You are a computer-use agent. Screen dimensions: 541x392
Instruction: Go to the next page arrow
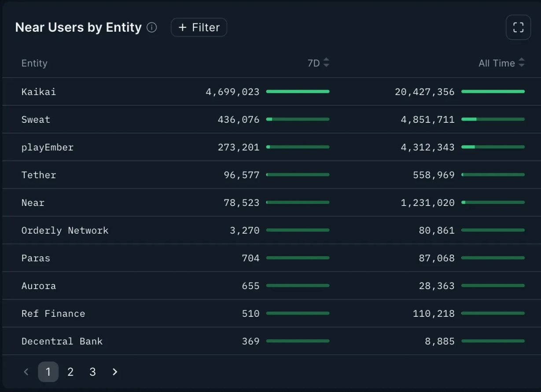(x=115, y=372)
